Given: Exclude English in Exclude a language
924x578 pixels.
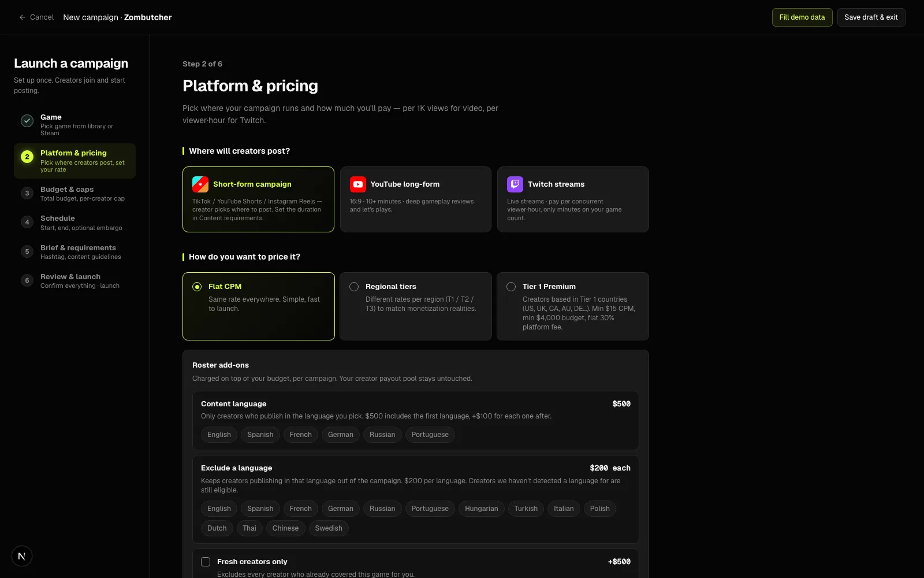Looking at the screenshot, I should [x=219, y=509].
